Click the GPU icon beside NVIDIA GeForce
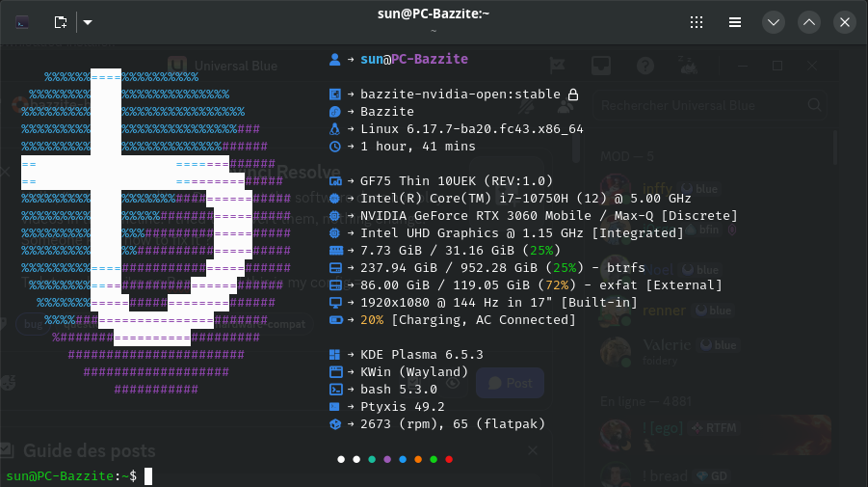 click(x=334, y=215)
